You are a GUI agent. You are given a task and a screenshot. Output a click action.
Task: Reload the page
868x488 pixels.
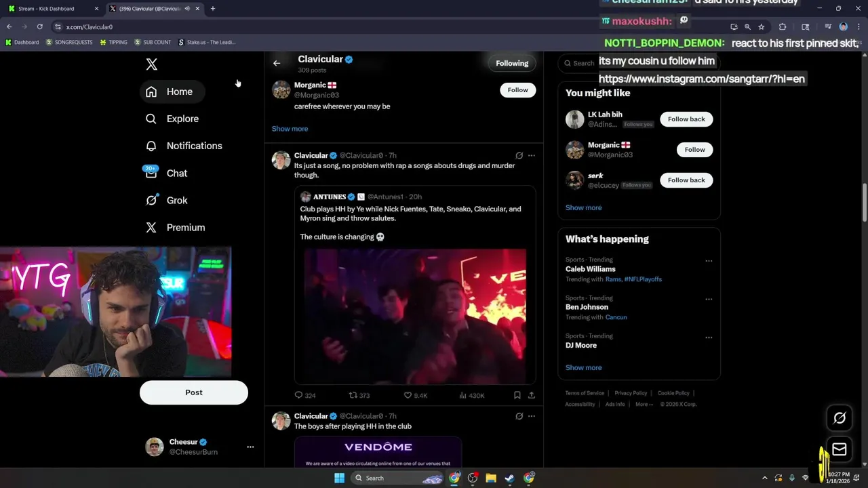39,26
